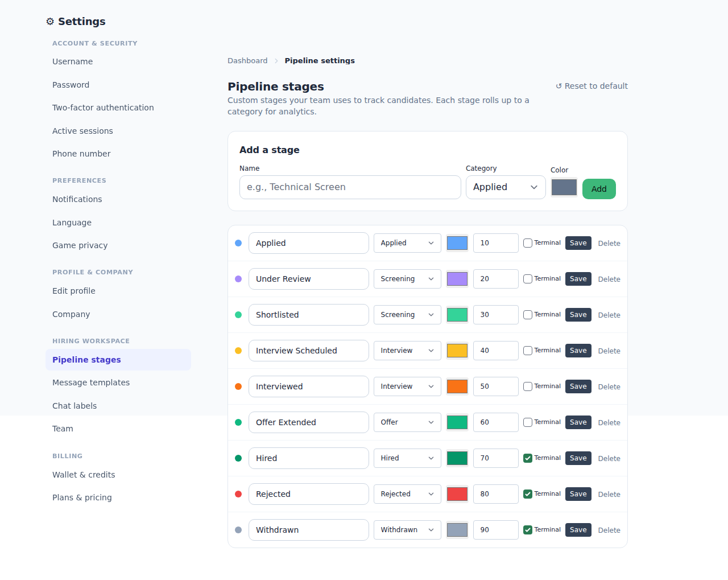Click the Hired name field
728x580 pixels.
click(x=309, y=458)
